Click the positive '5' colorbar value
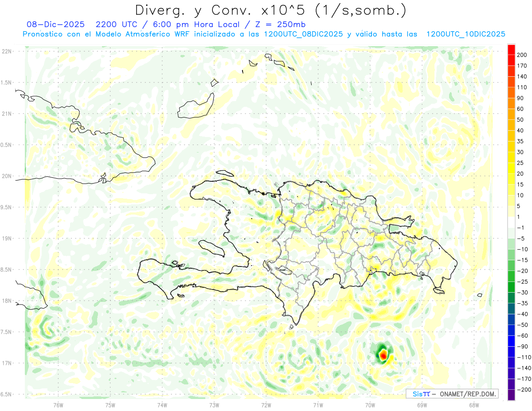 519,206
